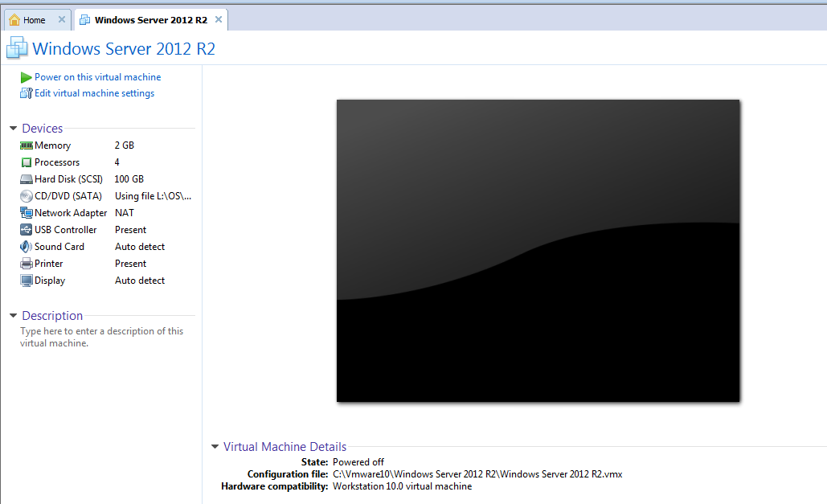Viewport: 827px width, 504px height.
Task: Click the Display monitor icon
Action: click(x=27, y=281)
